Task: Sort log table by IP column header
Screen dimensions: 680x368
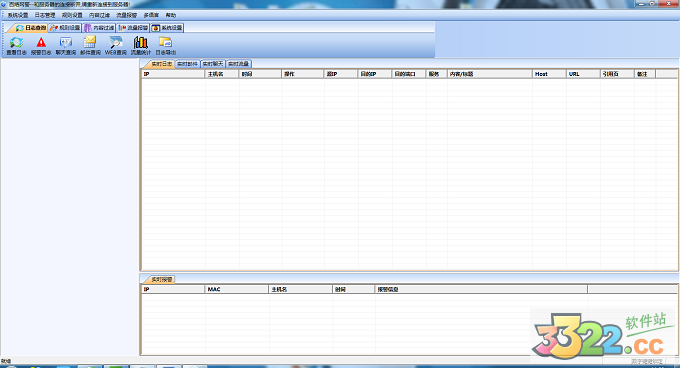Action: (173, 74)
